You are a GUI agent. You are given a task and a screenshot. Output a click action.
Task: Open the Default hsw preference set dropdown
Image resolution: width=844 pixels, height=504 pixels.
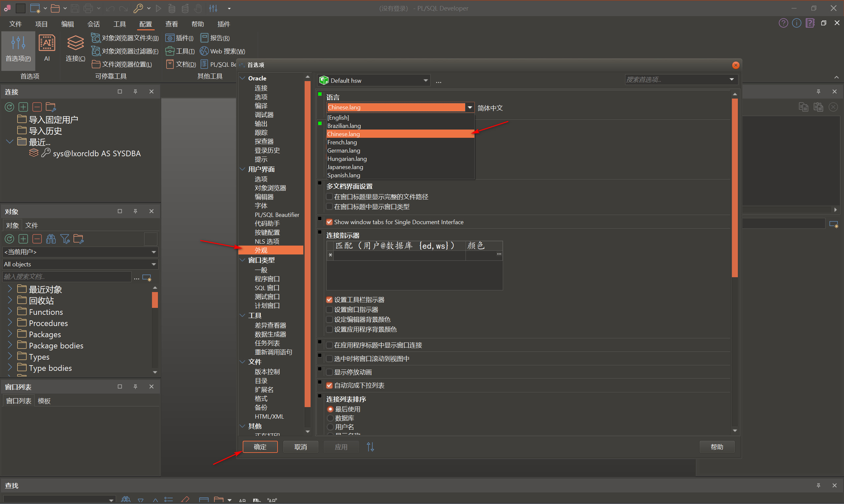(425, 80)
